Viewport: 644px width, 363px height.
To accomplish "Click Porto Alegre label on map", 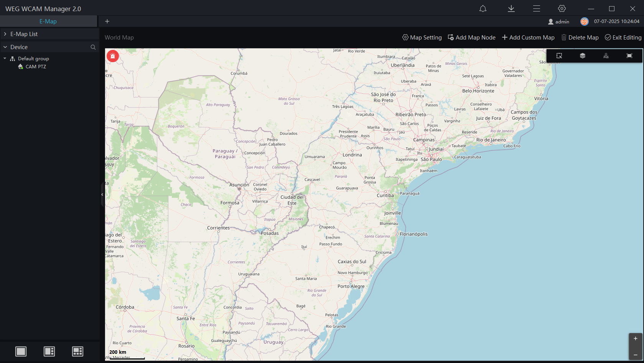I will [351, 286].
